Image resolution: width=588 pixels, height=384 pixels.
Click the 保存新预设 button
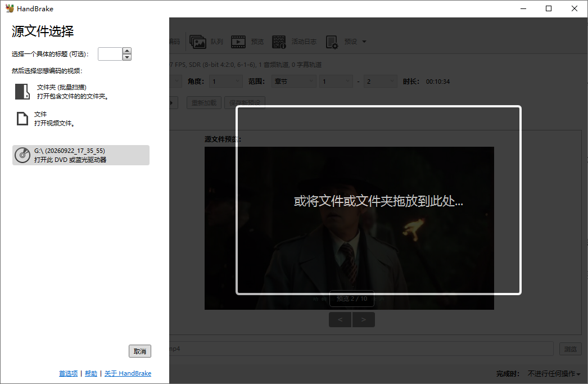pos(245,103)
